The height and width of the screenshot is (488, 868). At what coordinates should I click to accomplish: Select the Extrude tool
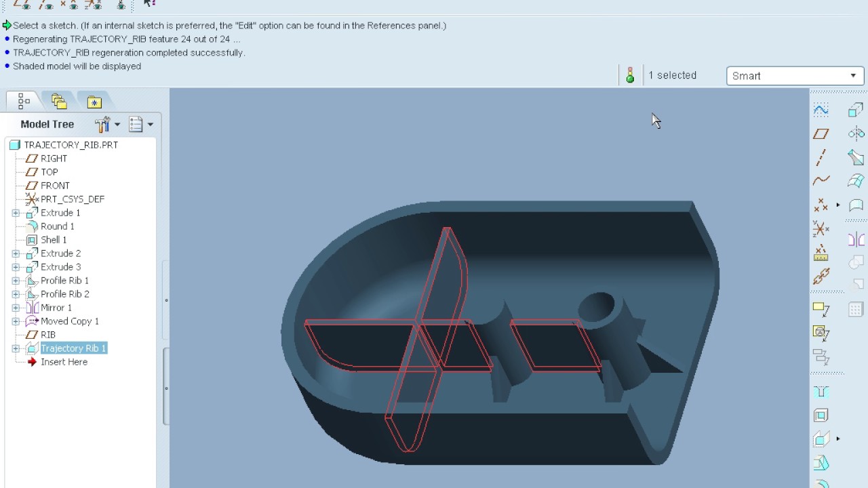[856, 110]
